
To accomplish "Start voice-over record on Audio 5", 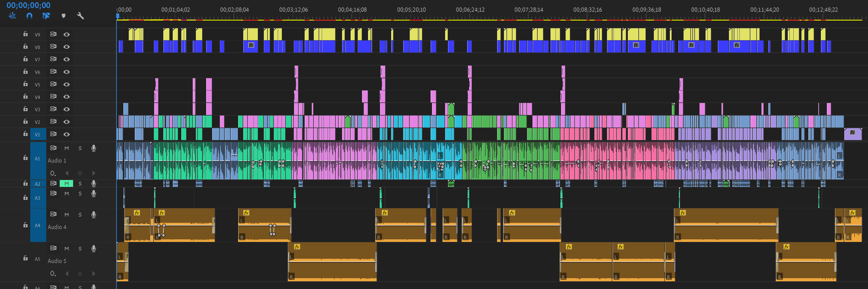I will (x=94, y=248).
